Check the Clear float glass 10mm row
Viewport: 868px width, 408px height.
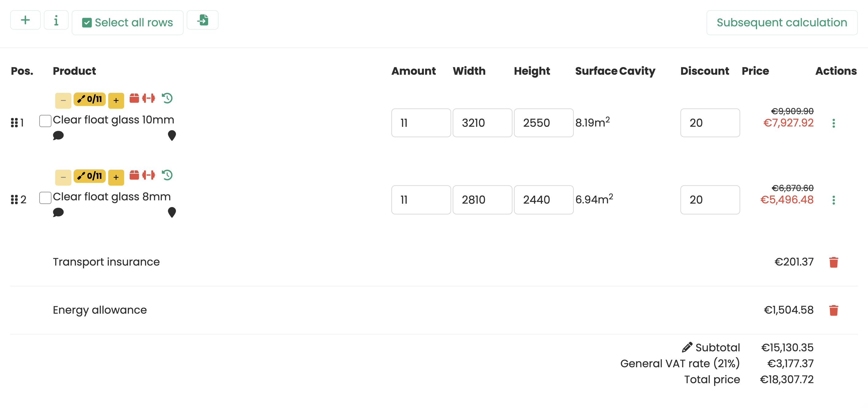coord(45,121)
